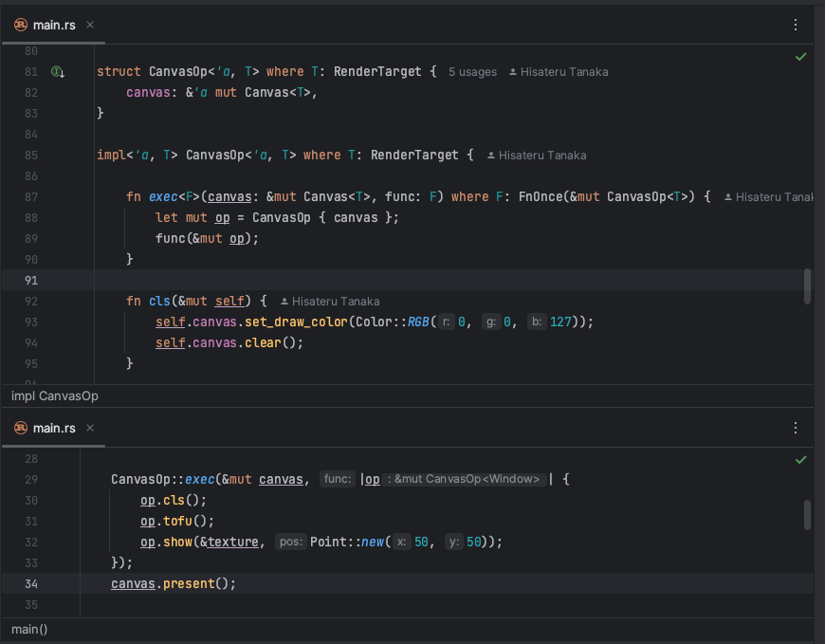825x644 pixels.
Task: Click the Hisateru Tanaka author hint on line 92
Action: pos(330,302)
